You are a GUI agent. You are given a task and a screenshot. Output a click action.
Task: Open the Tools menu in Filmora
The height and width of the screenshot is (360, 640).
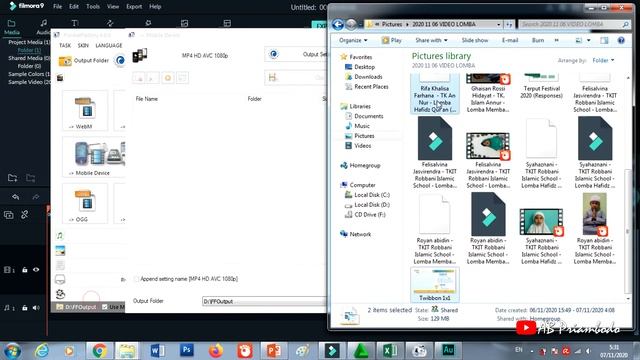(x=93, y=7)
